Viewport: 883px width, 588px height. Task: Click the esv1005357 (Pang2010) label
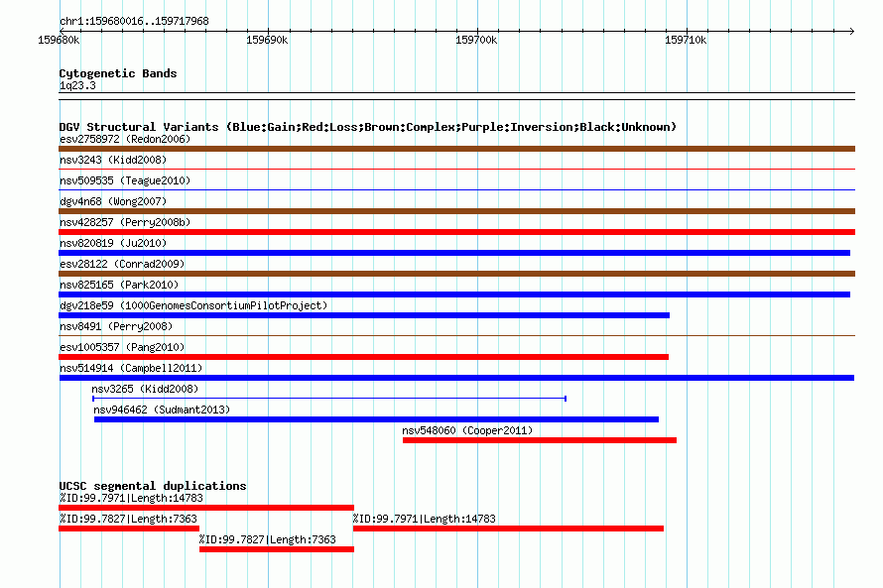click(122, 347)
